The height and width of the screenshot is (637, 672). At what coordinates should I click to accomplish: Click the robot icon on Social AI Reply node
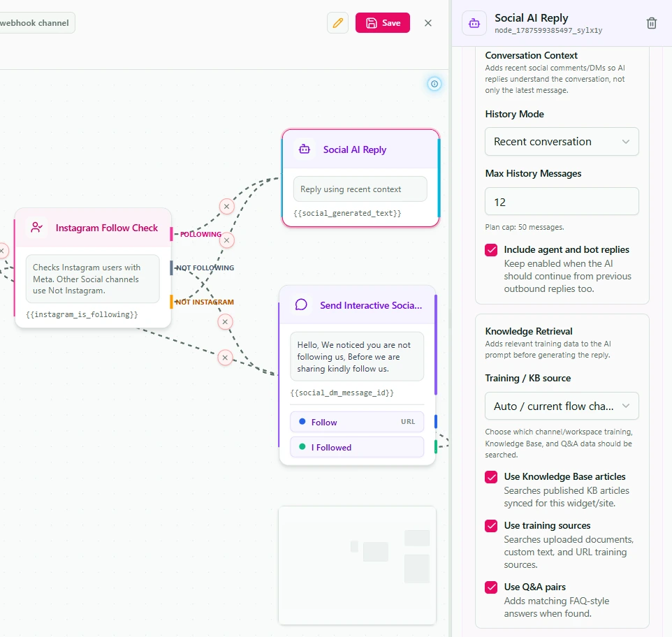305,149
